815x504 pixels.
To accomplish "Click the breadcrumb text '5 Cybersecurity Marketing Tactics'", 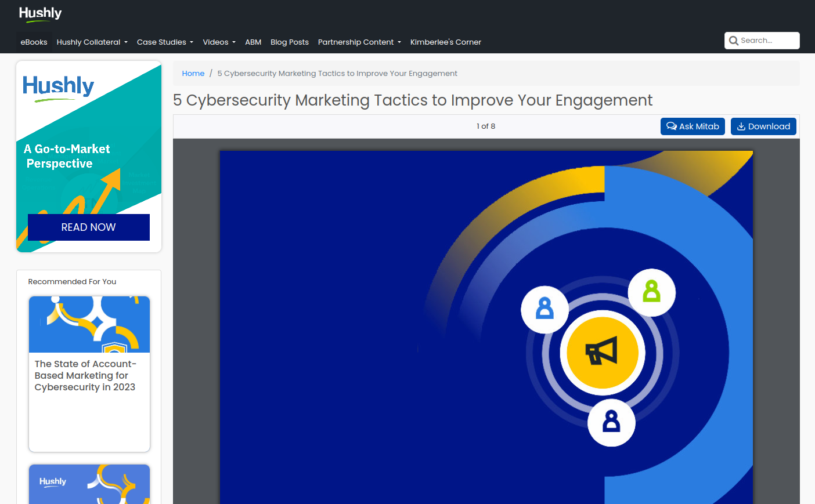I will click(x=337, y=73).
